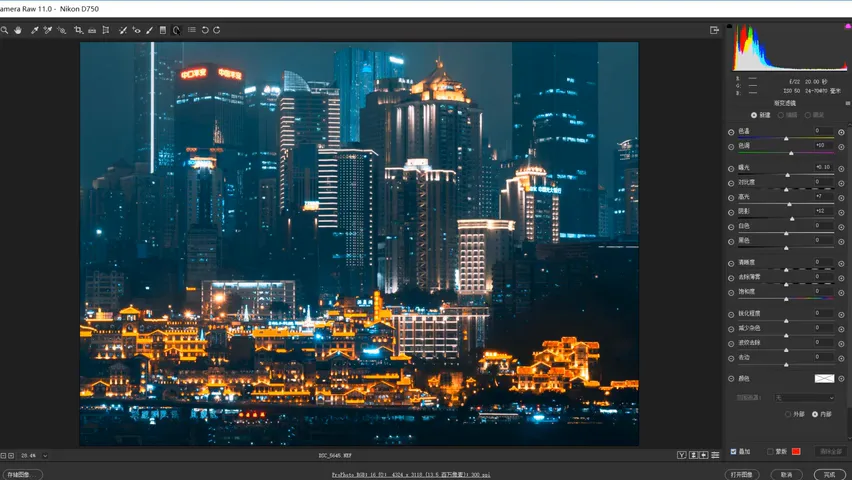Viewport: 852px width, 480px height.
Task: Click the Clear All button
Action: pos(829,452)
